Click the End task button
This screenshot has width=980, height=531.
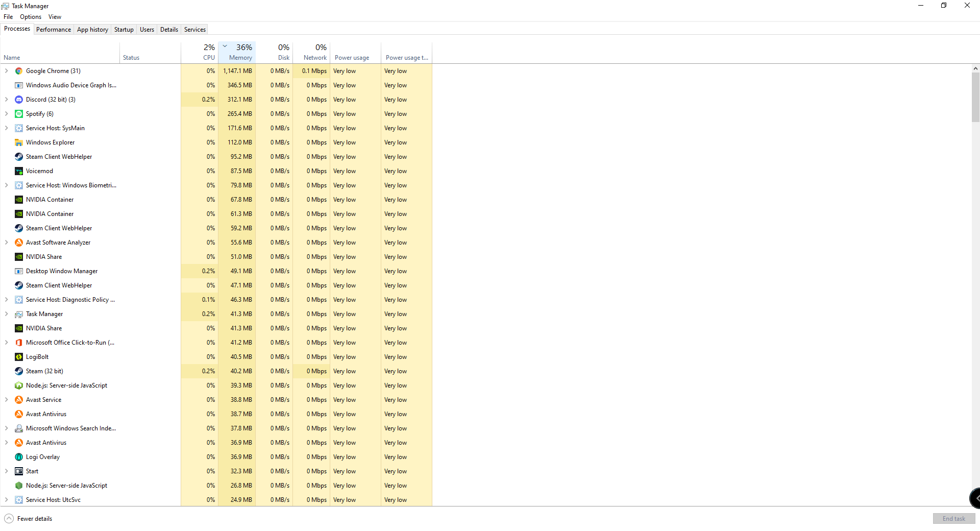[953, 519]
